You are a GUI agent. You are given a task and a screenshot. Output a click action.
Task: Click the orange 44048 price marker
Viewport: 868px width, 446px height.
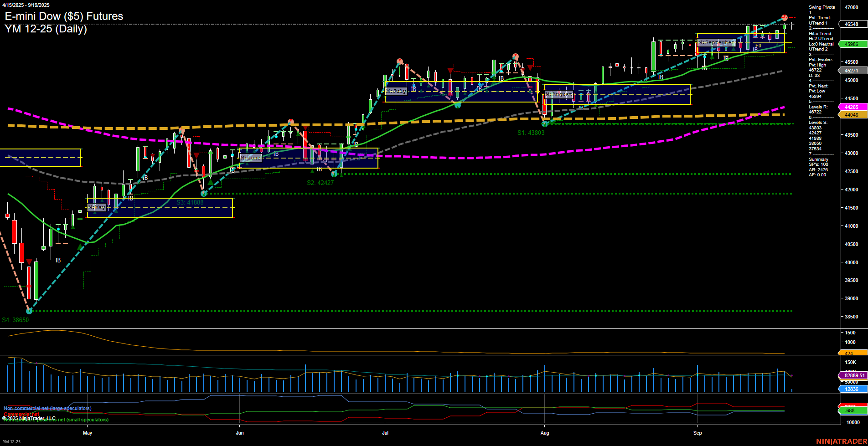tap(852, 115)
